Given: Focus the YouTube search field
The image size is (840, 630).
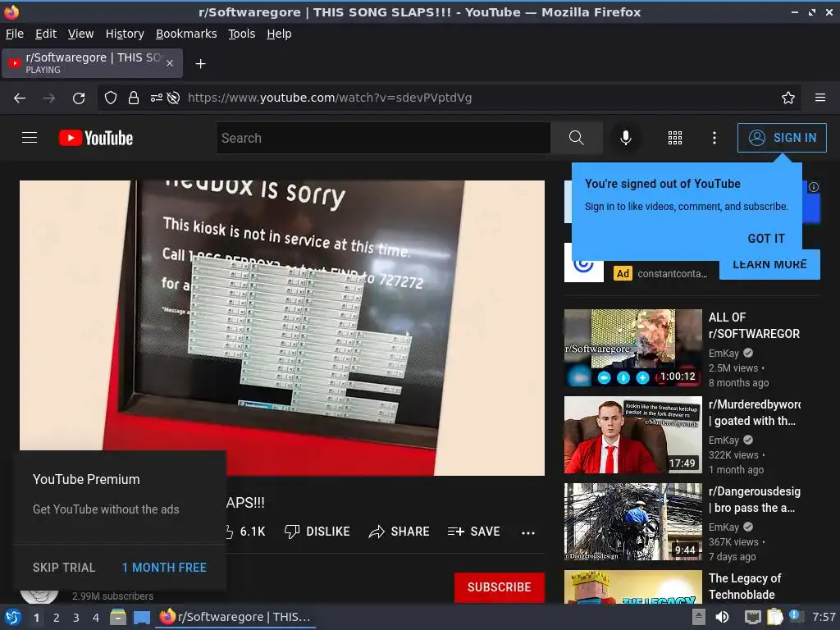Looking at the screenshot, I should pos(384,138).
